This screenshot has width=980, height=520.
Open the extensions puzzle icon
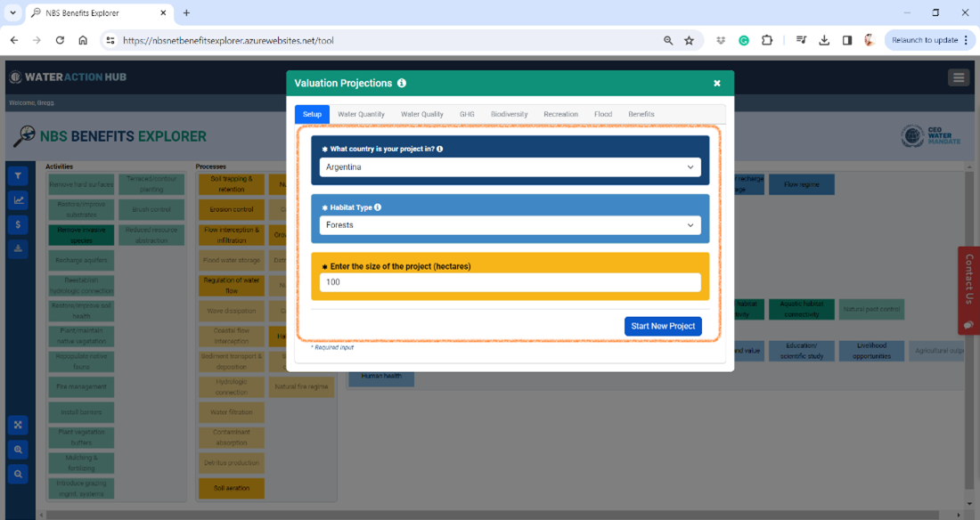tap(767, 40)
